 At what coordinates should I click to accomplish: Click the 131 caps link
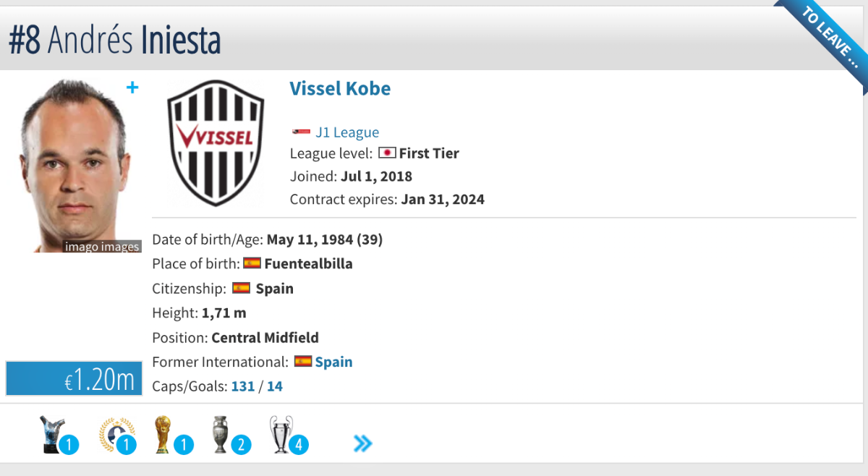click(x=243, y=386)
